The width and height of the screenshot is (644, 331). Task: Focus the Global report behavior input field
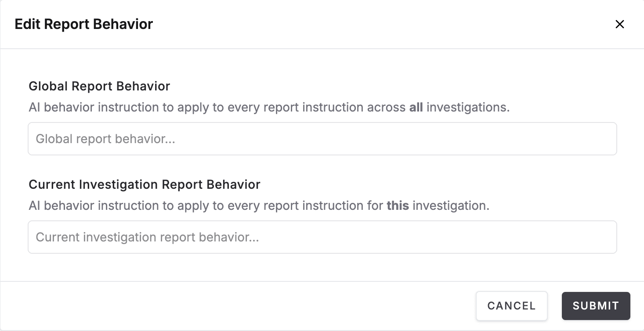[322, 139]
